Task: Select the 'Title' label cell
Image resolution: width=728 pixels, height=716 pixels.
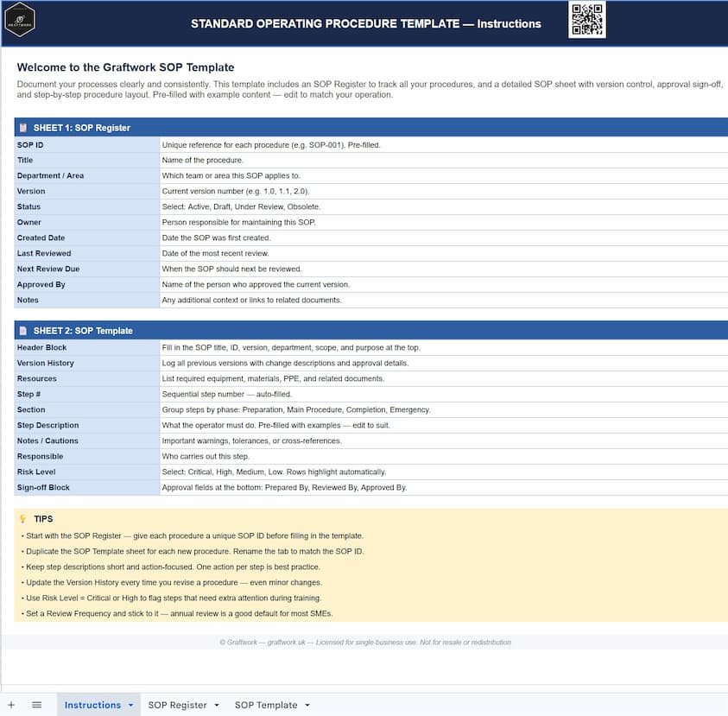Action: coord(87,160)
